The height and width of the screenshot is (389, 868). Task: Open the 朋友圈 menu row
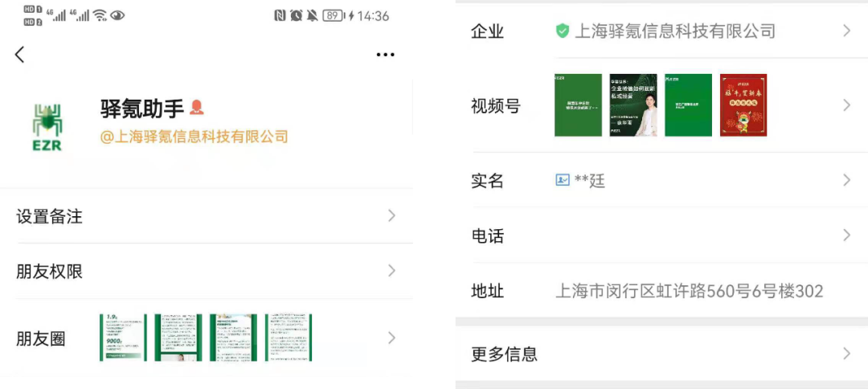[207, 338]
